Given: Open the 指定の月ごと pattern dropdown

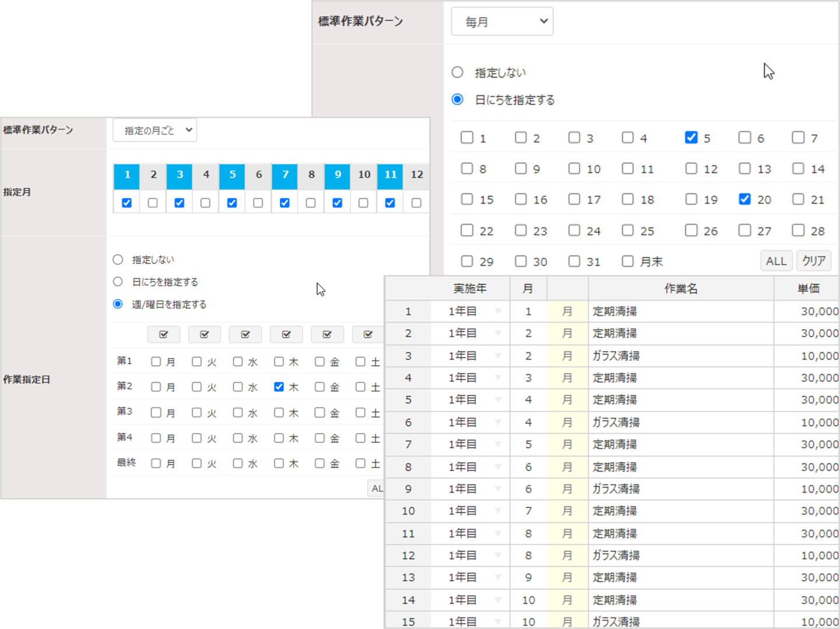Looking at the screenshot, I should coord(154,130).
